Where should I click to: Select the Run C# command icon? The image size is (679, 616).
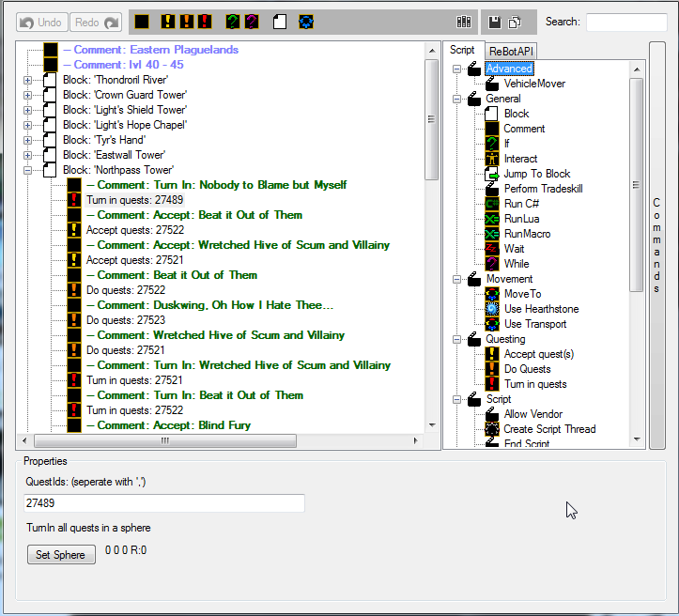tap(492, 204)
